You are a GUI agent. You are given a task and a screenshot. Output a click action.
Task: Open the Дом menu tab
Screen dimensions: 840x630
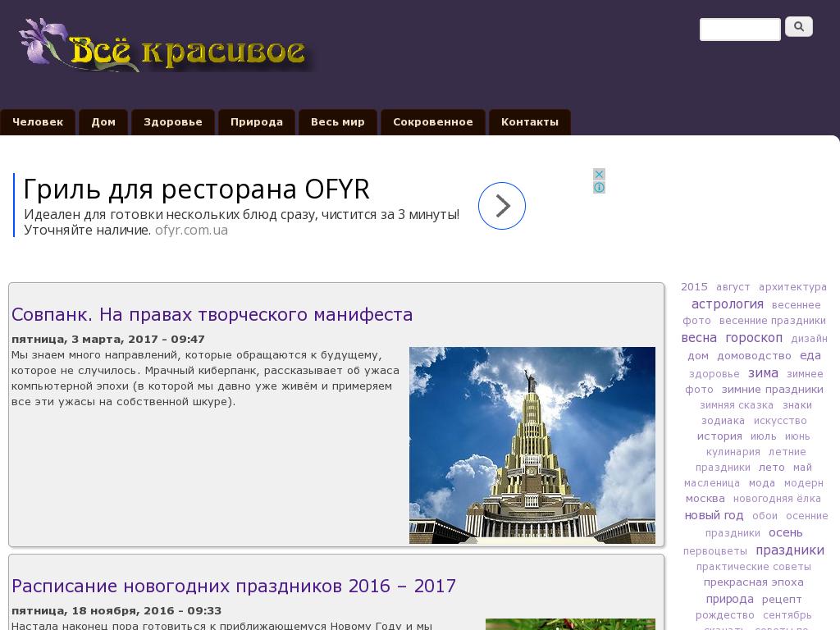tap(103, 122)
